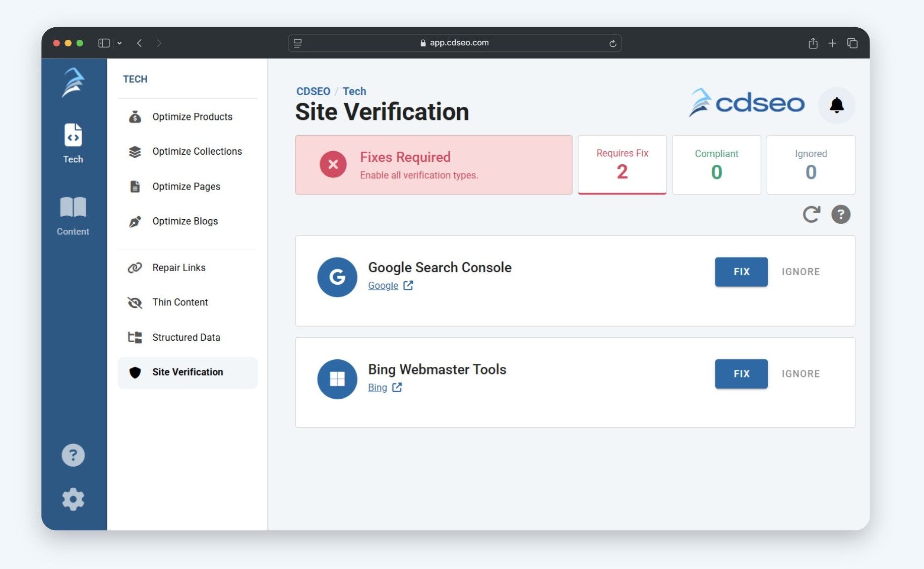Switch to the Compliant tab
Screen dimensions: 924x569
[716, 164]
